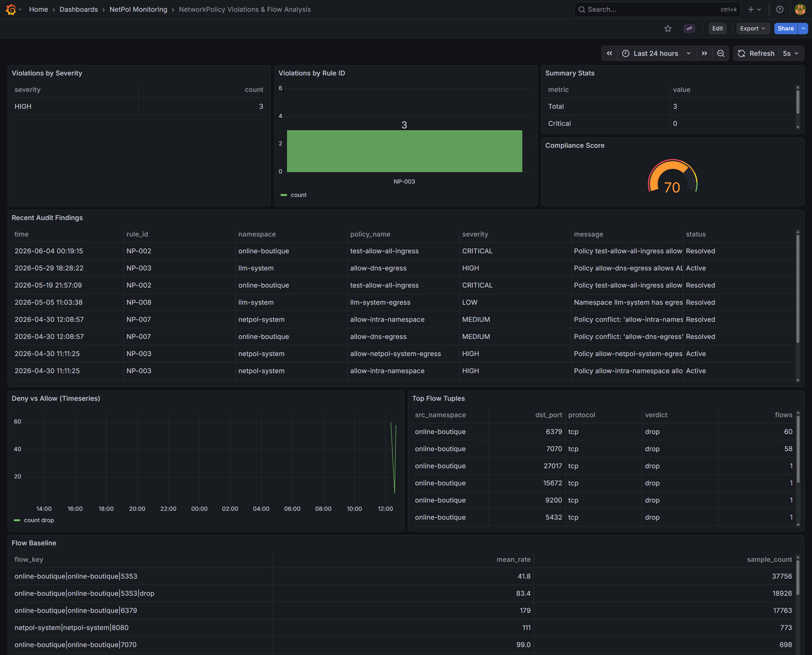Open the help question mark icon

pyautogui.click(x=780, y=10)
